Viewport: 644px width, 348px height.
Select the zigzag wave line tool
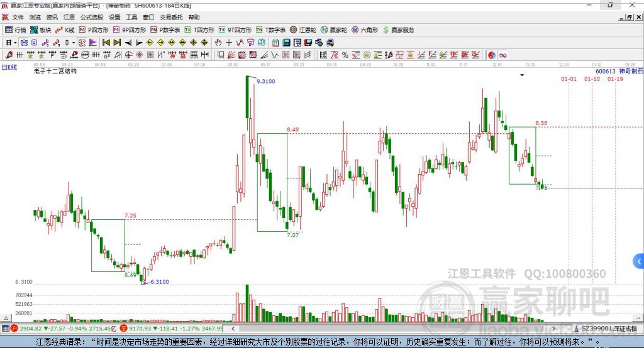(x=275, y=55)
